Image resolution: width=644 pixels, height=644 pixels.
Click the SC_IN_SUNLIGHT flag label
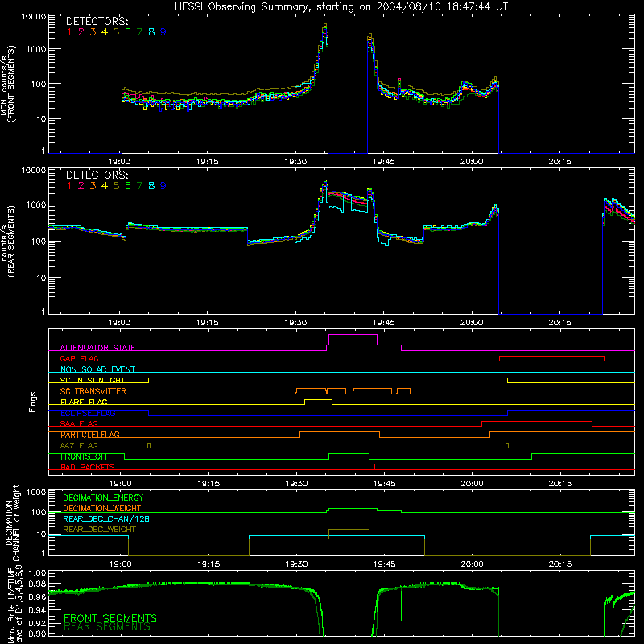click(93, 380)
